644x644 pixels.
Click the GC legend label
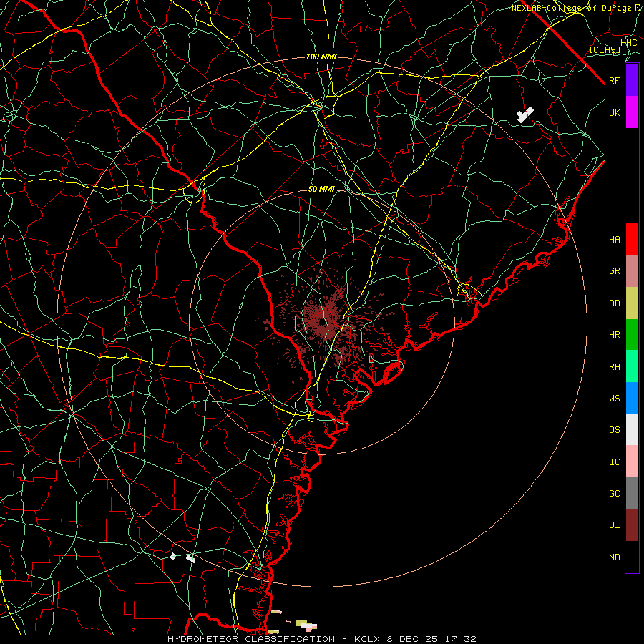(x=614, y=494)
